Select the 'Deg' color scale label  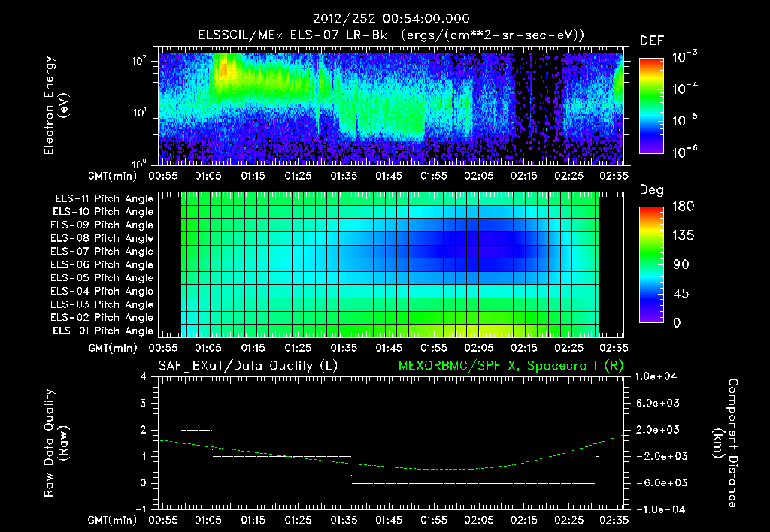[652, 190]
